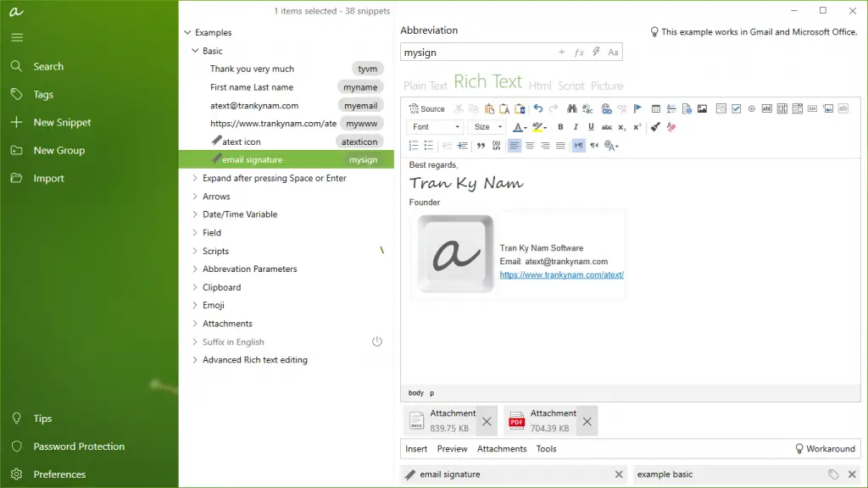Apply block quote formatting

click(481, 146)
